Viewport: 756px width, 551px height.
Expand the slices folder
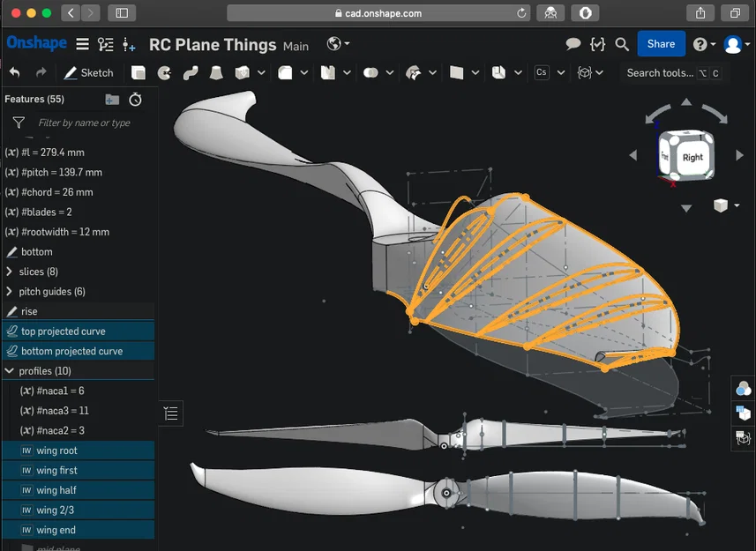(x=8, y=271)
